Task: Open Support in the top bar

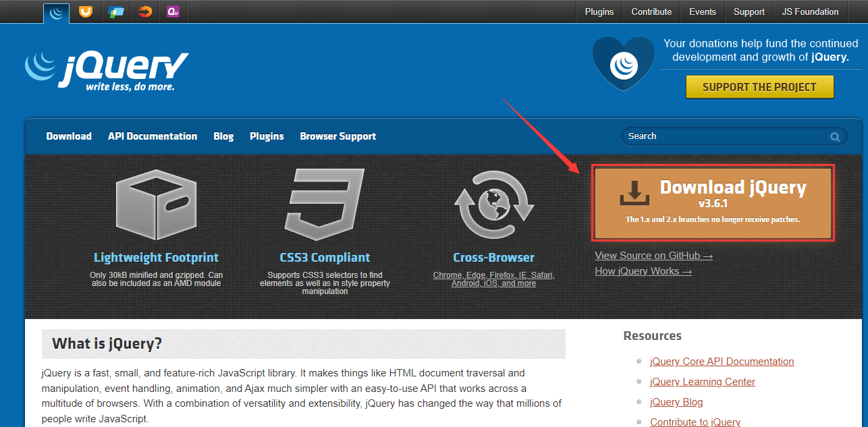Action: pyautogui.click(x=749, y=11)
